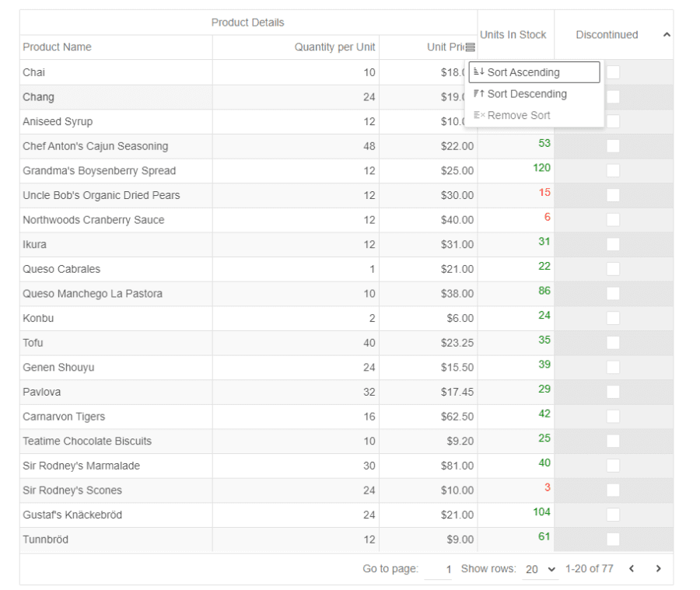
Task: Choose Sort Ascending from the column menu
Action: click(x=523, y=72)
